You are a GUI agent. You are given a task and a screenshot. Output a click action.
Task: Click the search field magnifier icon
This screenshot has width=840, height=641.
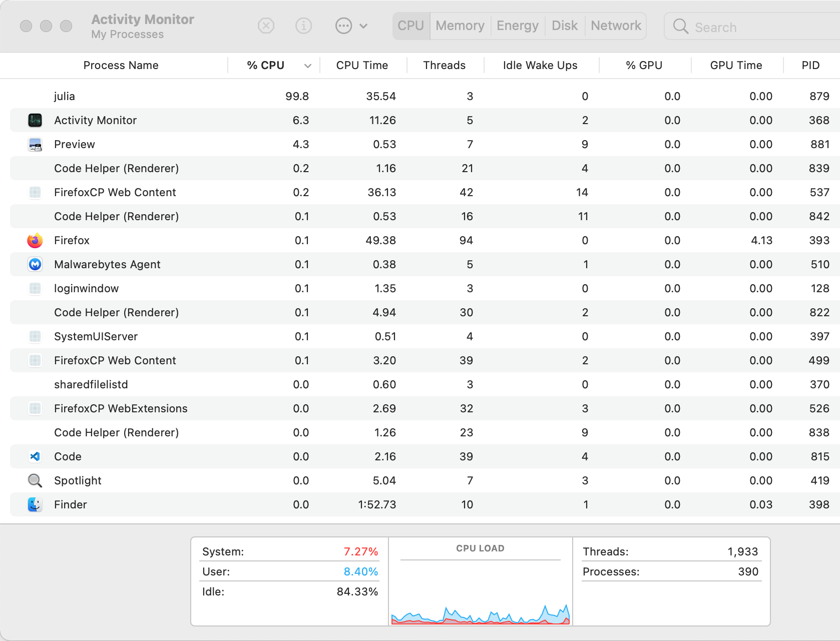680,27
